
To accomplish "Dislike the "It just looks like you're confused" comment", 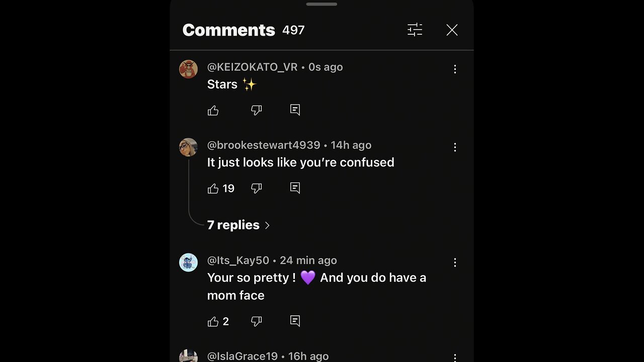I will click(x=257, y=189).
